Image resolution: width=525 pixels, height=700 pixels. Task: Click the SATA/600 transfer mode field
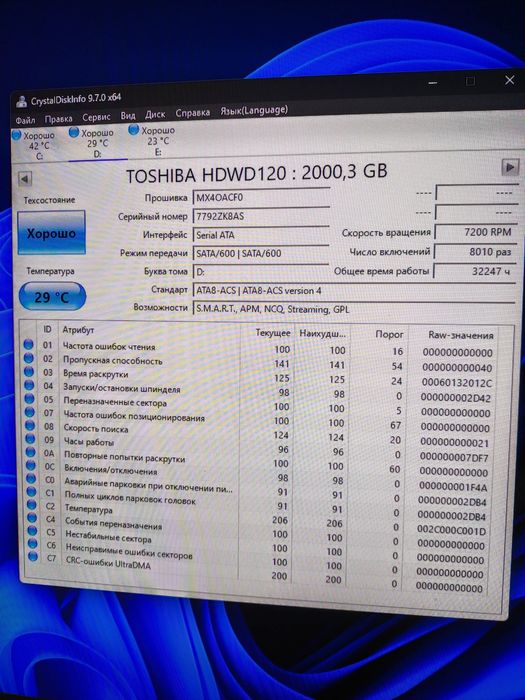click(x=261, y=253)
